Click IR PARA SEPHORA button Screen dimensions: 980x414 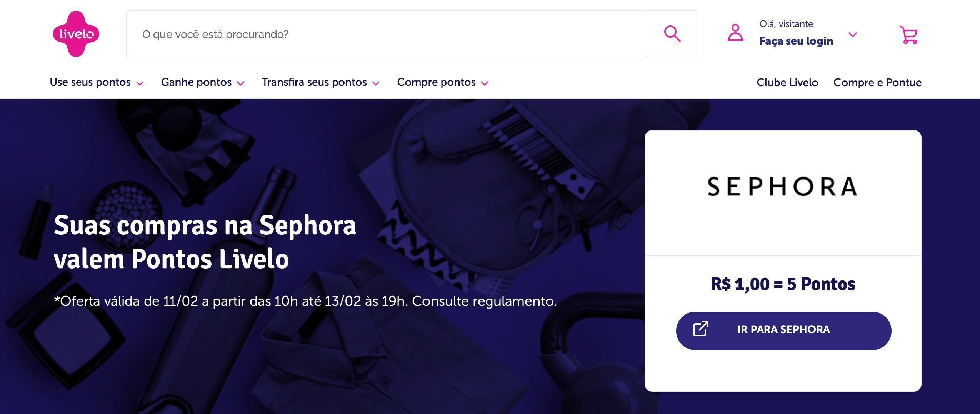coord(783,331)
